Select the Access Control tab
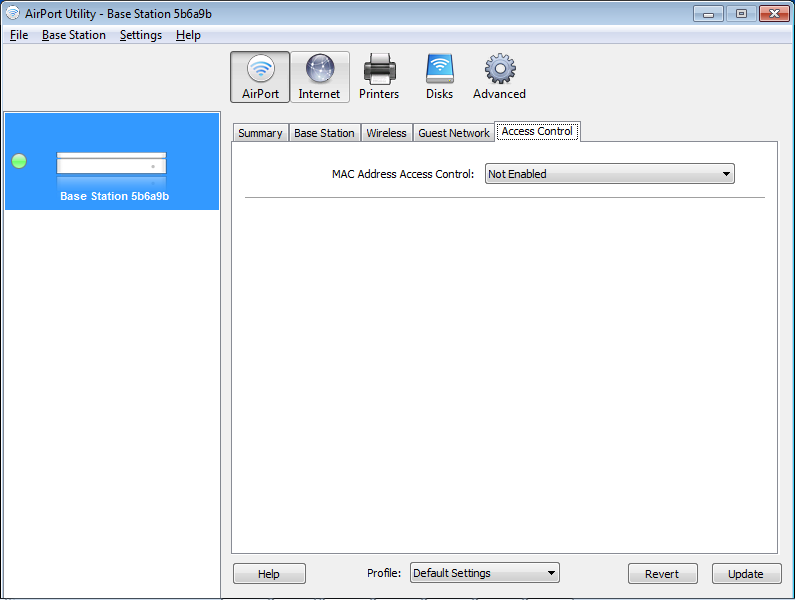The height and width of the screenshot is (600, 795). tap(537, 131)
